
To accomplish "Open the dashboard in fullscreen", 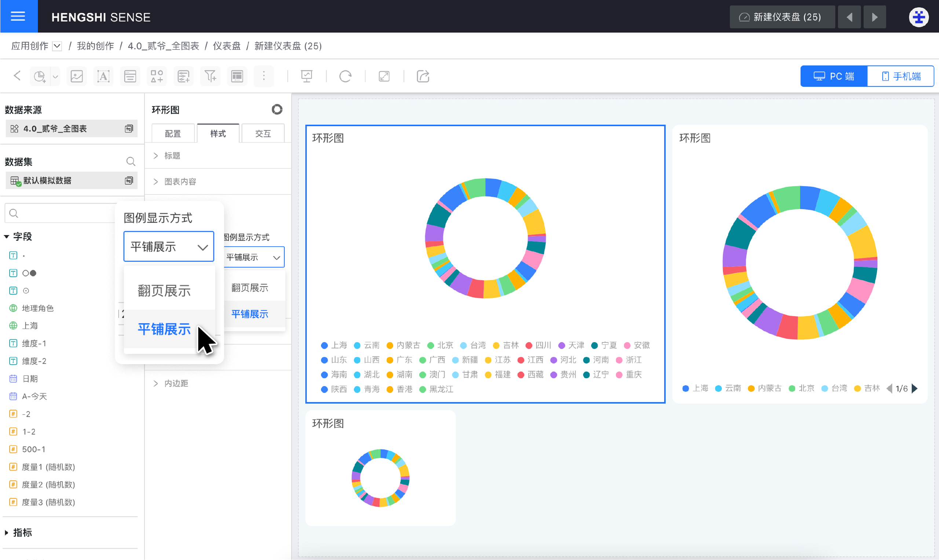I will [x=384, y=77].
